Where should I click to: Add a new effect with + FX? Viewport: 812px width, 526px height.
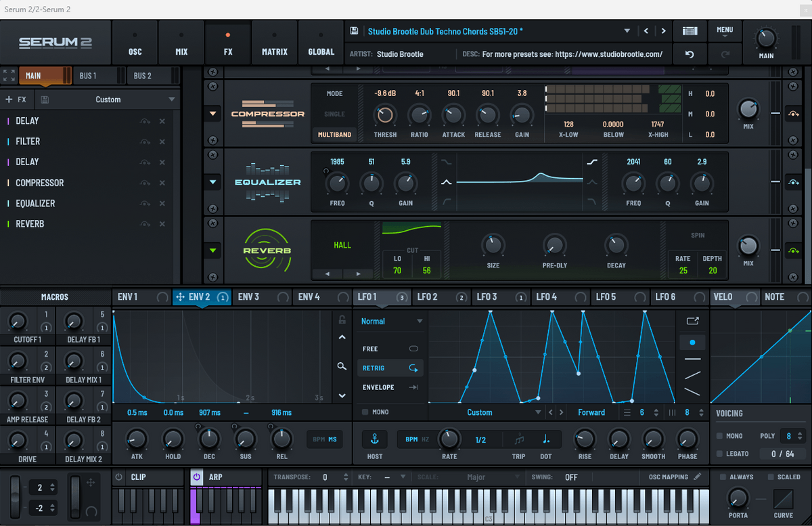(16, 100)
